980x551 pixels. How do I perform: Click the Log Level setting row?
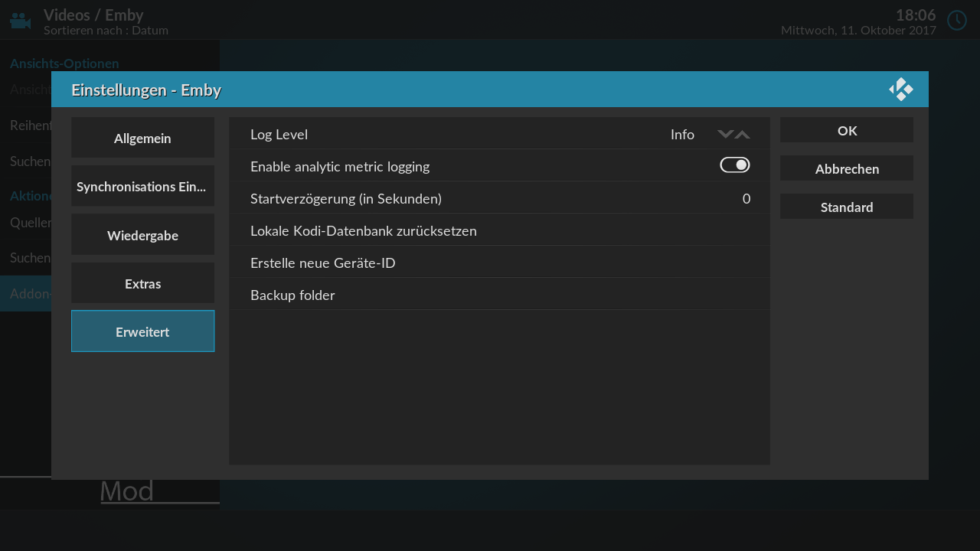[499, 134]
